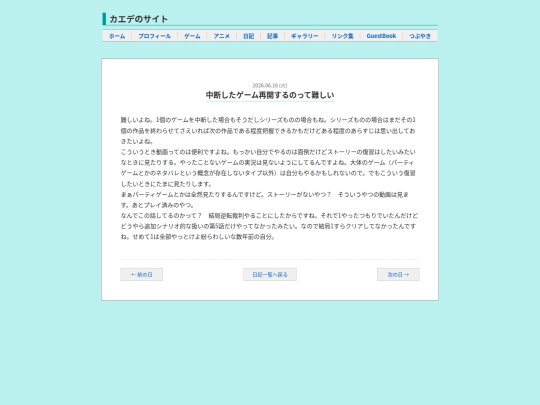Open the アニメ section
Viewport: 540px width, 405px height.
click(221, 36)
